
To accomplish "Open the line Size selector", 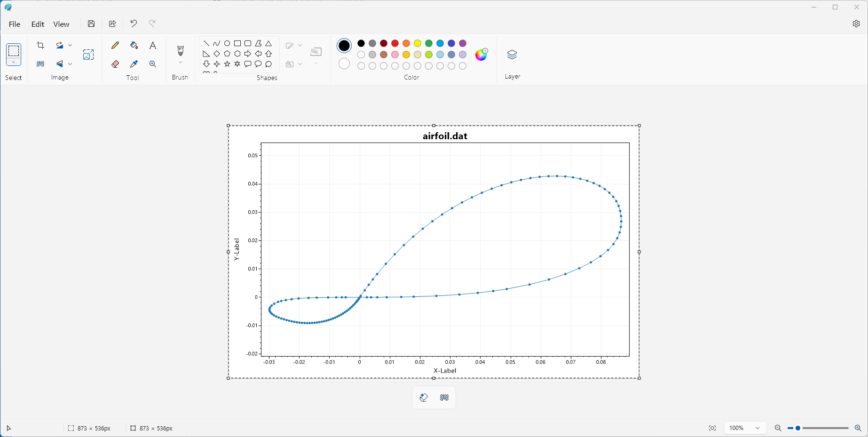I will 316,55.
